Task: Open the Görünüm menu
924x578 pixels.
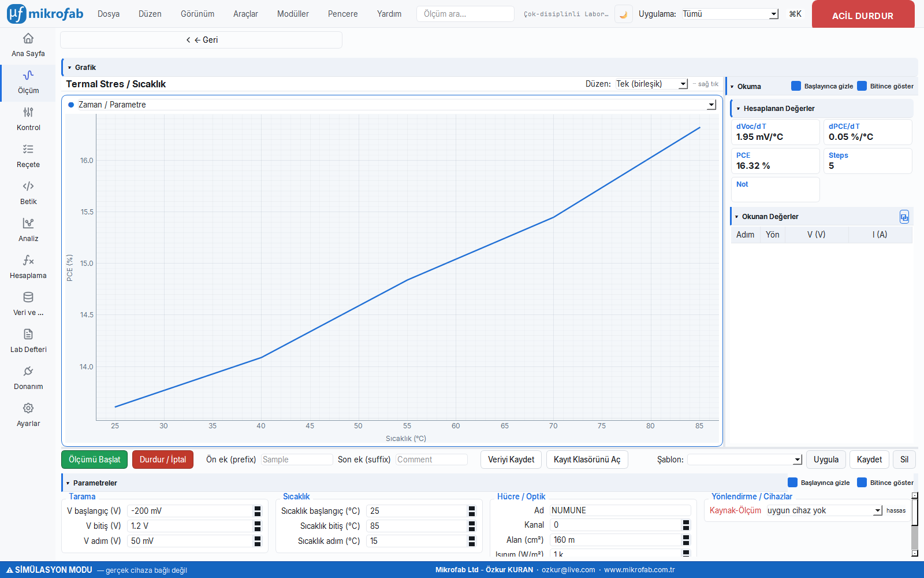Action: pos(198,14)
